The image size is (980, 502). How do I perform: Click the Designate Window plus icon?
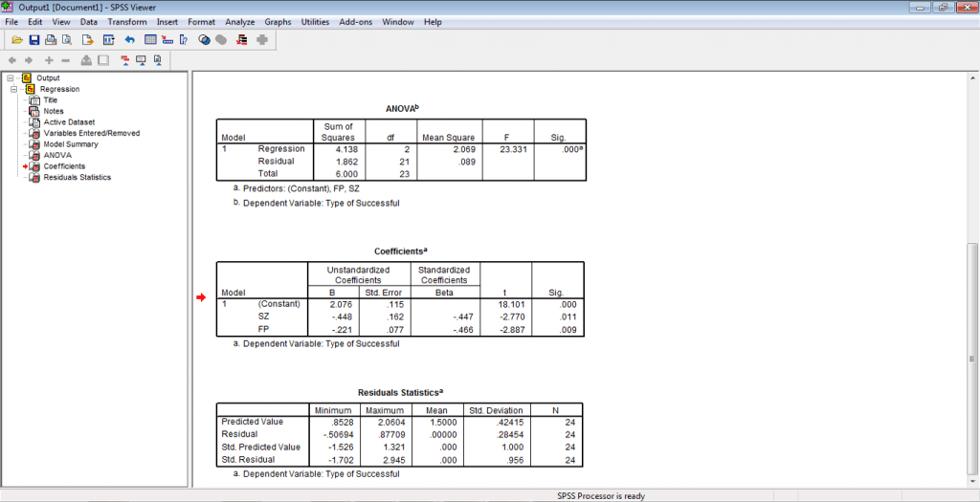point(261,40)
